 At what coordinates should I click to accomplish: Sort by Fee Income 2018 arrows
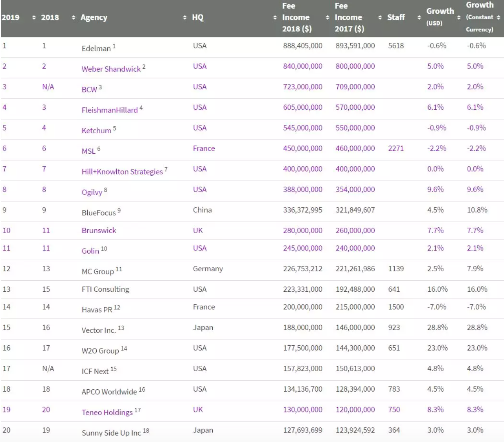pyautogui.click(x=327, y=18)
